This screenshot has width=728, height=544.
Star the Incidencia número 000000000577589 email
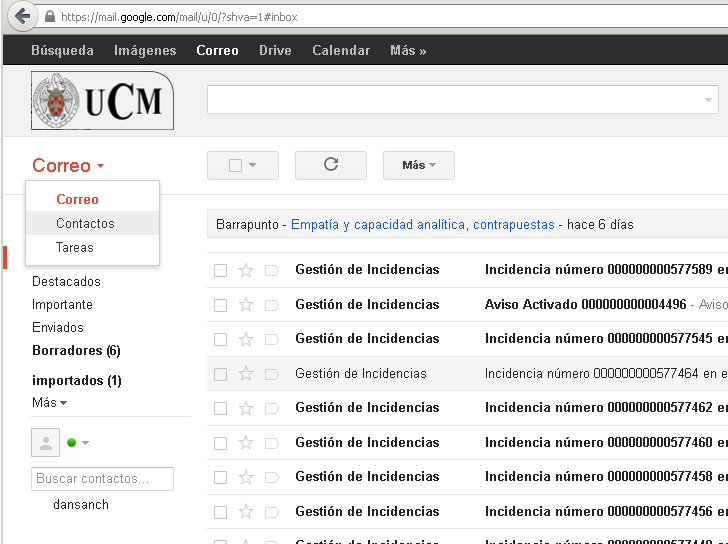click(246, 270)
